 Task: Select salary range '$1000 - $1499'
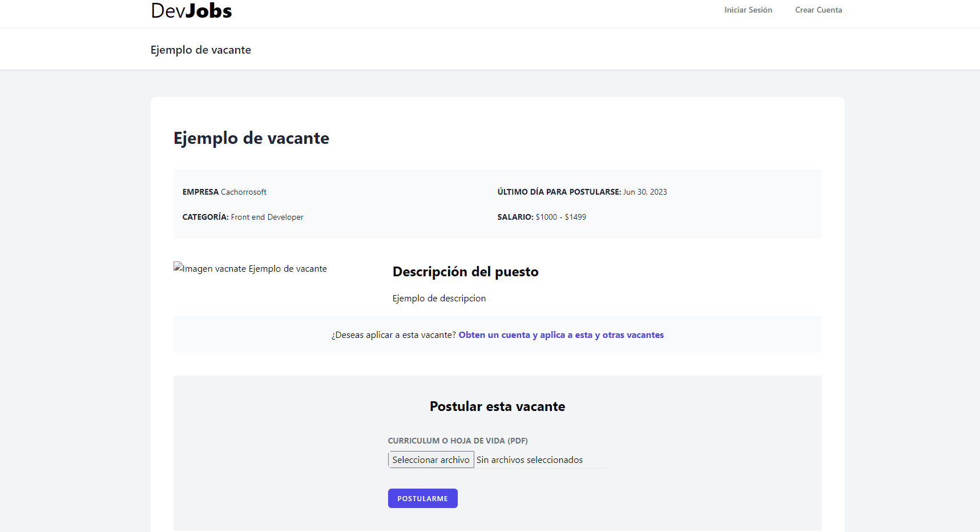561,217
